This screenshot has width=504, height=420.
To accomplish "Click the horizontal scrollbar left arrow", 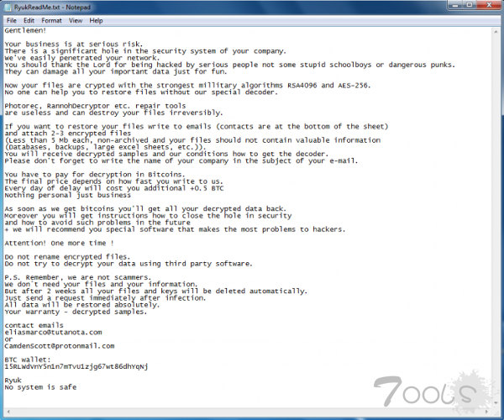I will tap(8, 412).
